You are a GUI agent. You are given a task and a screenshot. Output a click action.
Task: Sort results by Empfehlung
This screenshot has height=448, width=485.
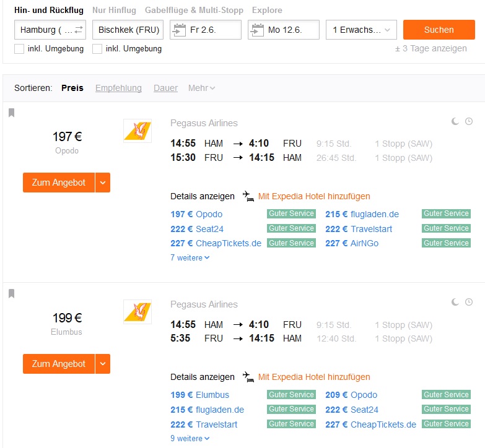point(118,88)
